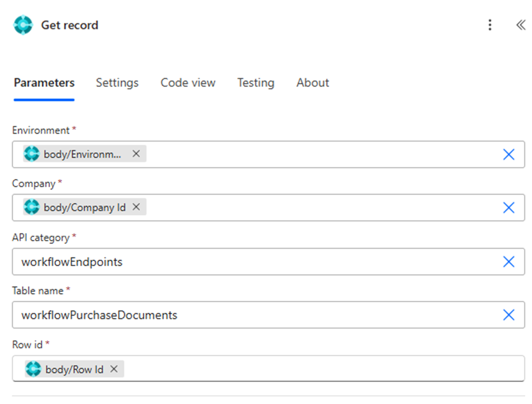Go to the Testing tab

[x=256, y=83]
